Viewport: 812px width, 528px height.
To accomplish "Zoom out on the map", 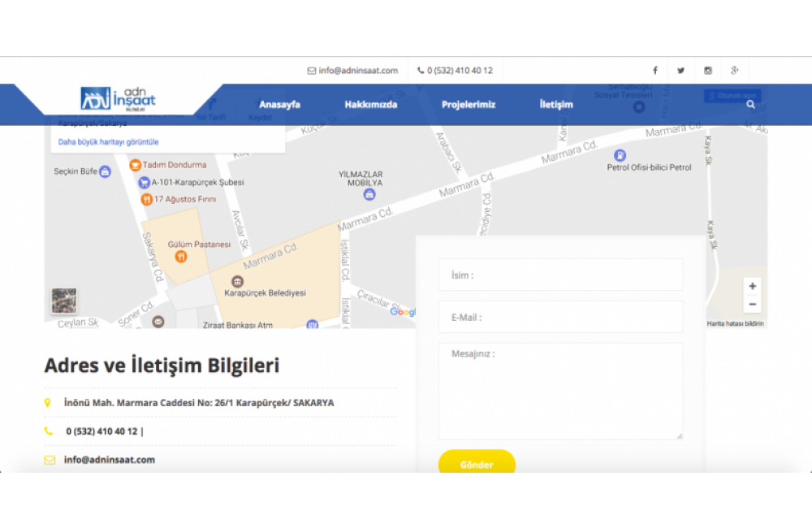I will (x=753, y=305).
